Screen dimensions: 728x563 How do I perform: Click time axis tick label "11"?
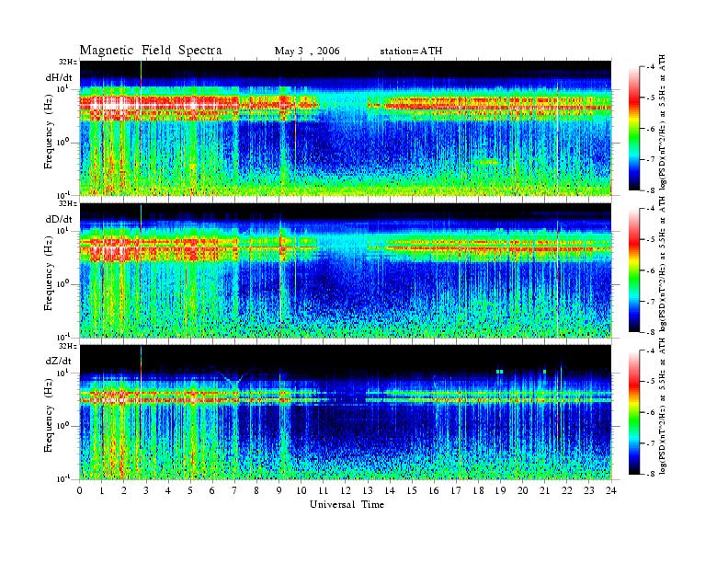pyautogui.click(x=324, y=491)
